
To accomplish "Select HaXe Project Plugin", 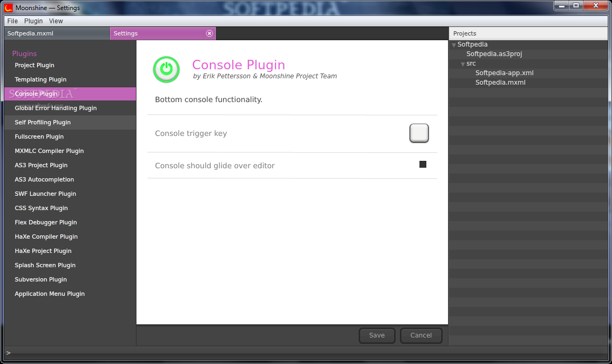I will coord(70,251).
